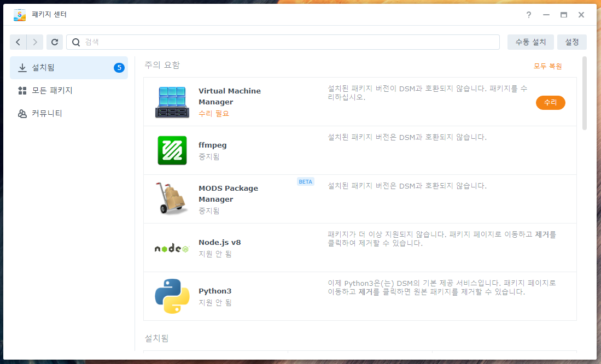Open the Python3 package icon
Viewport: 601px width, 364px height.
coord(172,296)
